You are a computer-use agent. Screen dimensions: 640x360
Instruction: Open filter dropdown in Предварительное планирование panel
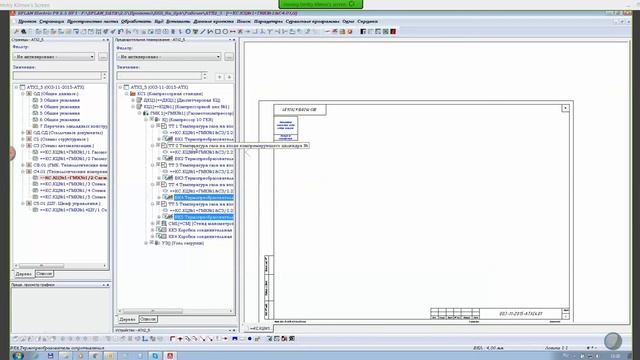tap(218, 57)
